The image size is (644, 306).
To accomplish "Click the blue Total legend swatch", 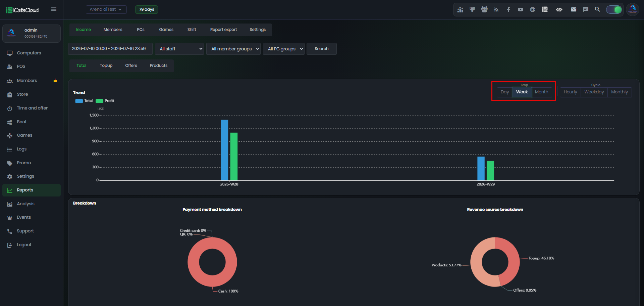I will click(79, 101).
